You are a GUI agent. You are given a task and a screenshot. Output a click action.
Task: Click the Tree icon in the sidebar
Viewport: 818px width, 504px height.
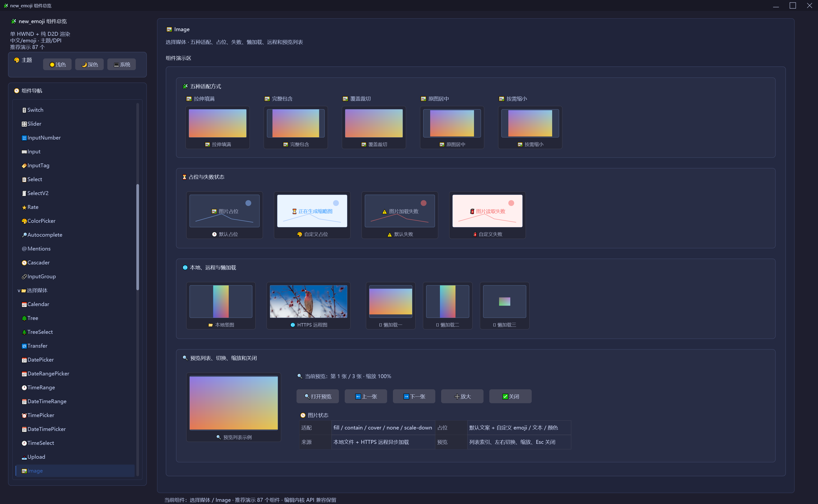click(x=24, y=318)
